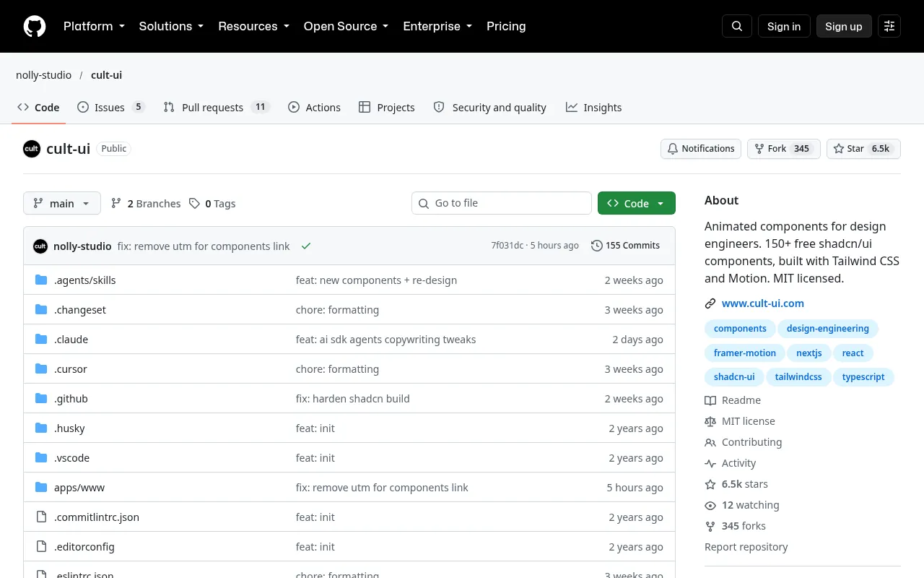The height and width of the screenshot is (578, 924).
Task: Open the search magnifier in header
Action: click(737, 26)
